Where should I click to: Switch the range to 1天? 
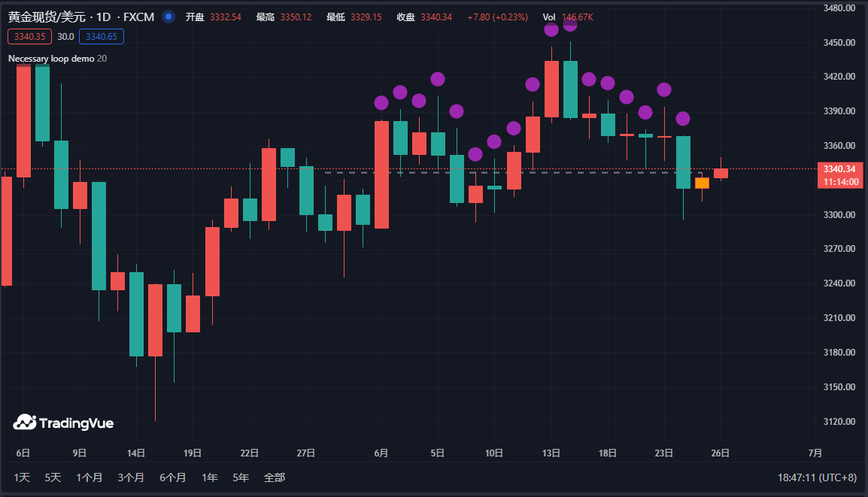[23, 477]
